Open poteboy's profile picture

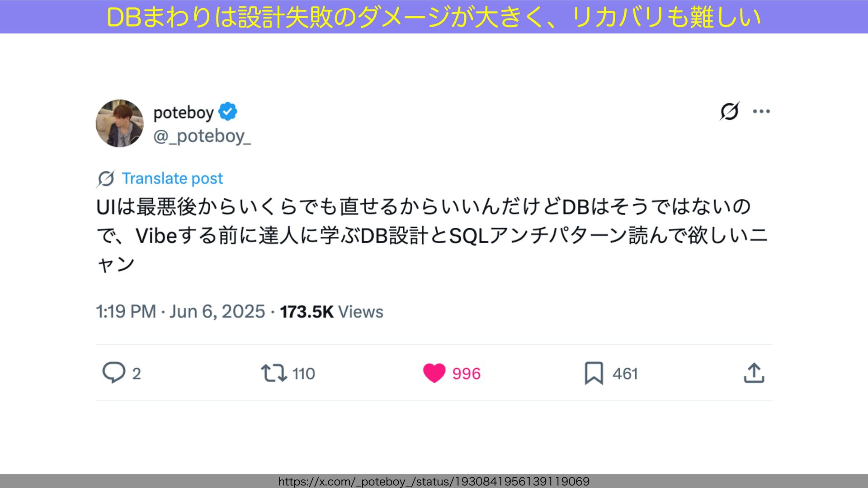pyautogui.click(x=120, y=123)
